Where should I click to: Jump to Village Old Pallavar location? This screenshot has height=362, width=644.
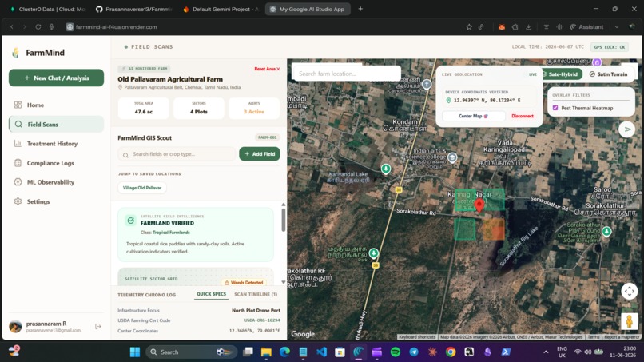pos(142,188)
